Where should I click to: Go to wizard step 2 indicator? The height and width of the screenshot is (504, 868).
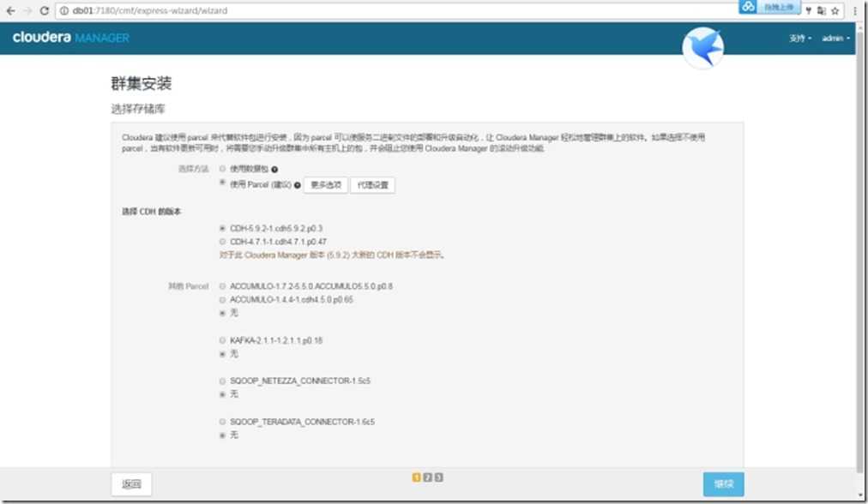tap(427, 477)
